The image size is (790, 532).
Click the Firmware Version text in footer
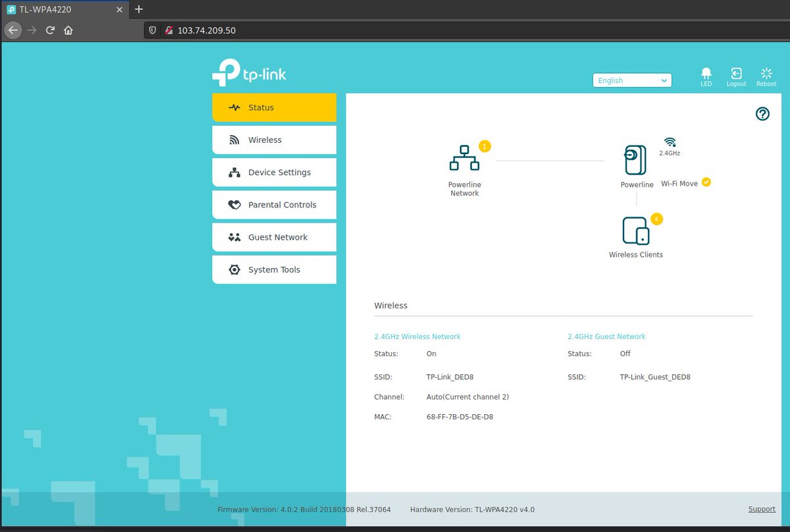tap(304, 510)
